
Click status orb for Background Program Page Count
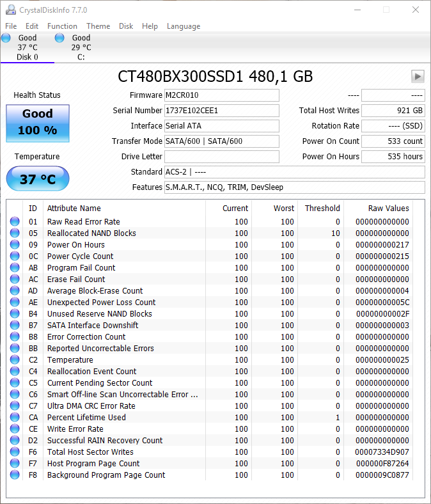[x=15, y=475]
